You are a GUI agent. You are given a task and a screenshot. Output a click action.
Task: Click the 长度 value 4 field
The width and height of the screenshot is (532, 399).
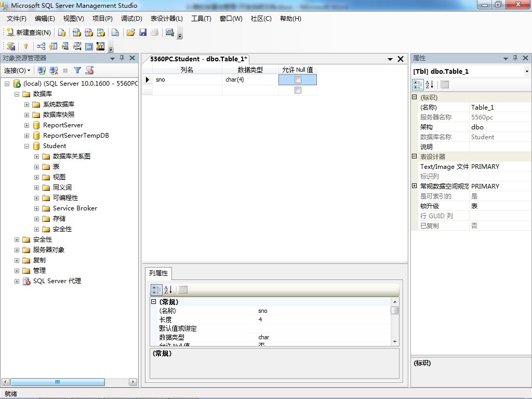323,320
